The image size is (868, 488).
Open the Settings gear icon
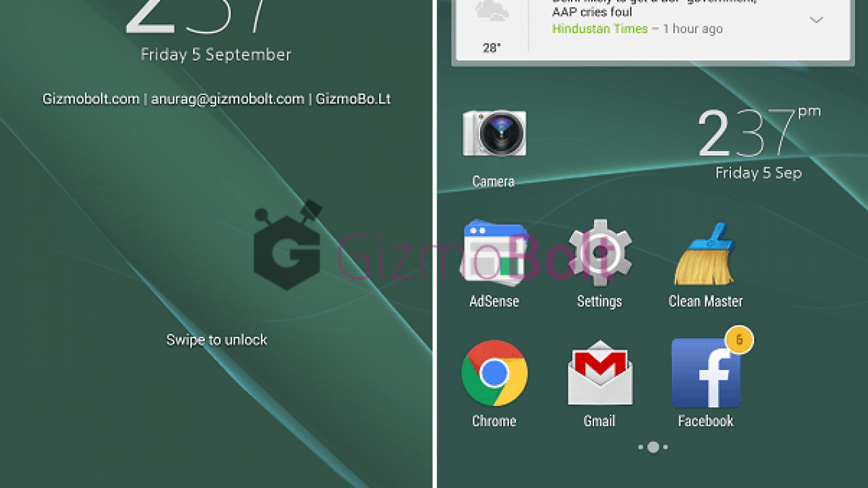[599, 252]
